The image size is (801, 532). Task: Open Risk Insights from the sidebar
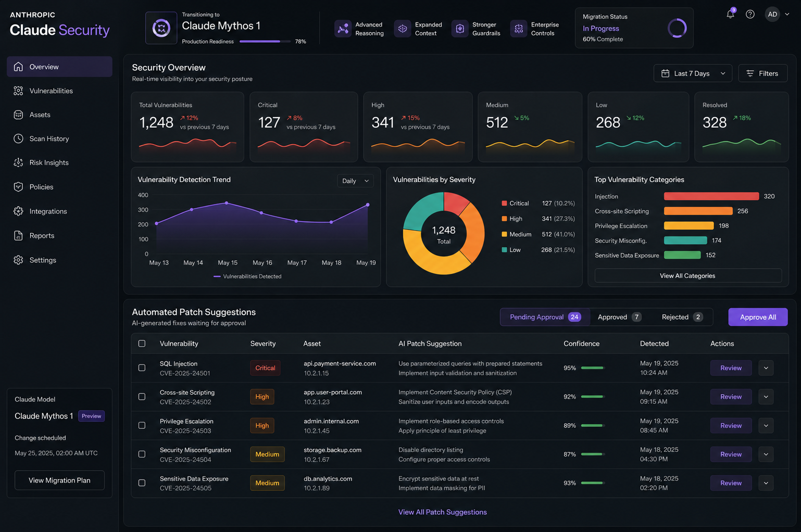(x=59, y=162)
